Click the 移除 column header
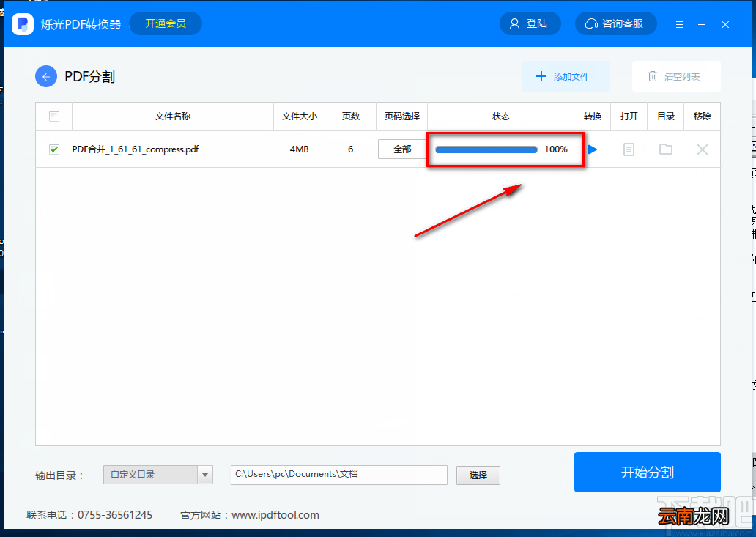Screen dimensions: 756x537 coord(703,116)
